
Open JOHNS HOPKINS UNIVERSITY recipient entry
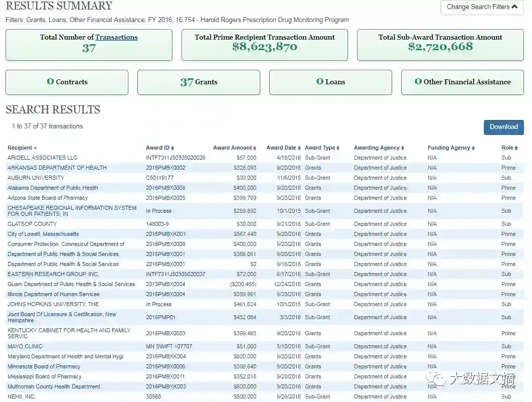[53, 305]
